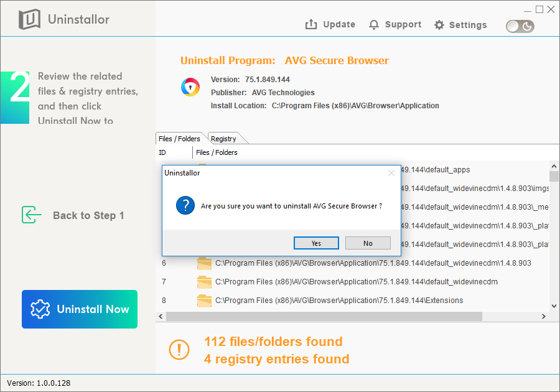Select row 7 path ending default_widevinecdm

click(357, 282)
